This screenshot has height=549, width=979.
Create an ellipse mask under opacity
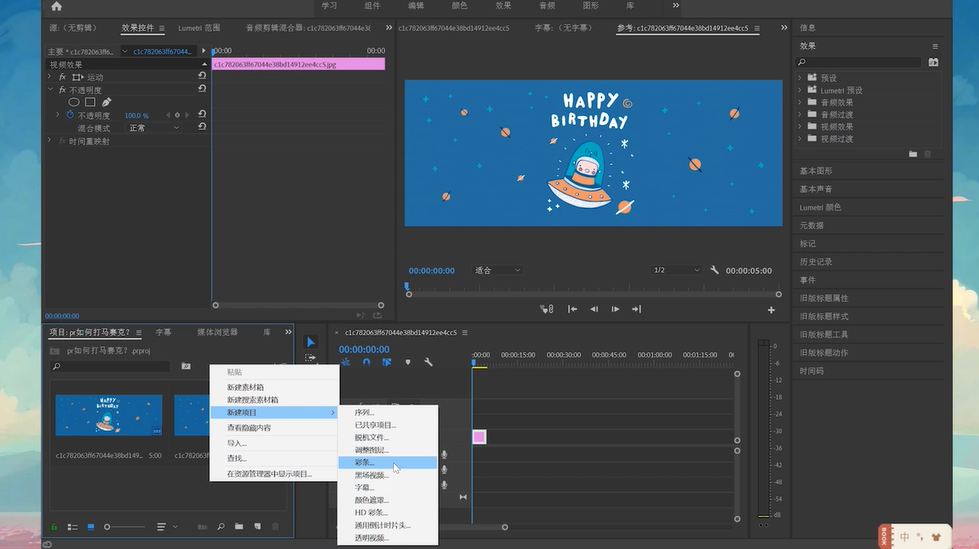tap(74, 102)
